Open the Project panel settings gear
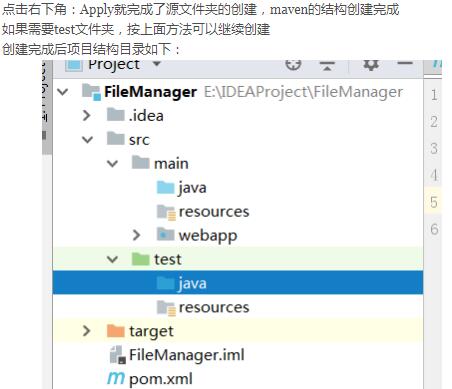Screen dimensions: 452x389 click(371, 65)
